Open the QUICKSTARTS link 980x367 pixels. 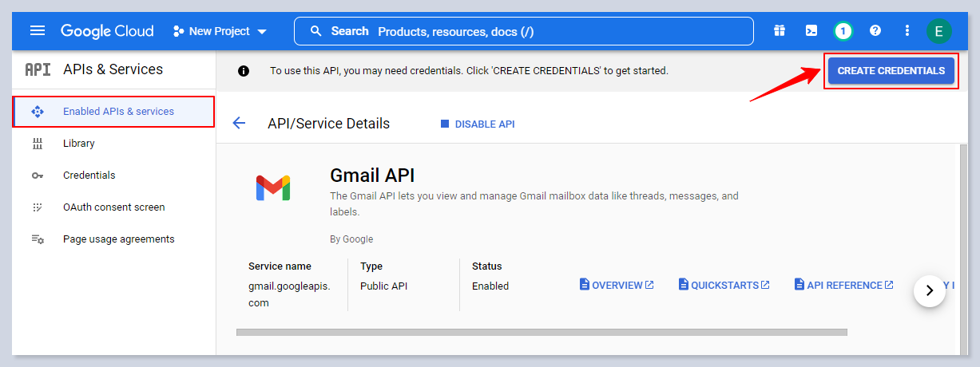pos(724,286)
